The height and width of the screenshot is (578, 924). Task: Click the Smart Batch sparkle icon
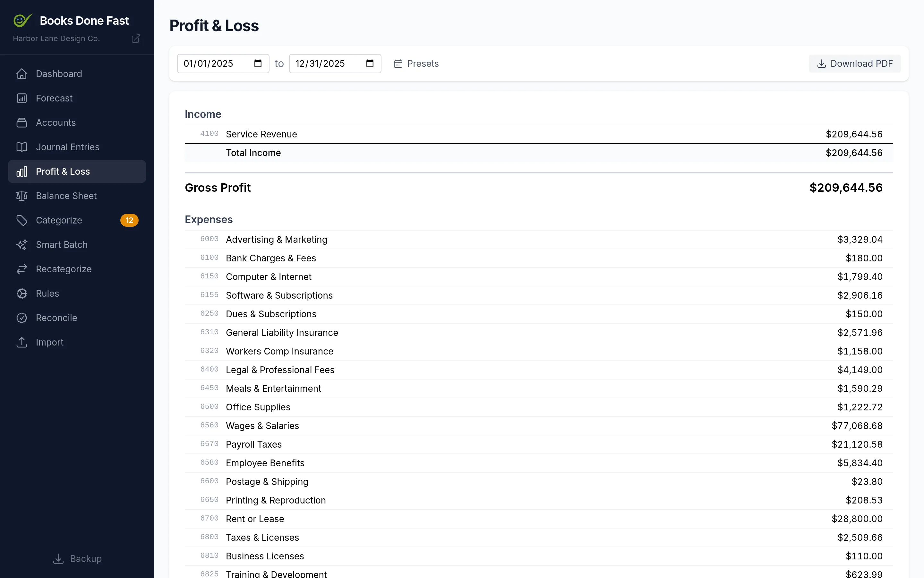click(22, 245)
